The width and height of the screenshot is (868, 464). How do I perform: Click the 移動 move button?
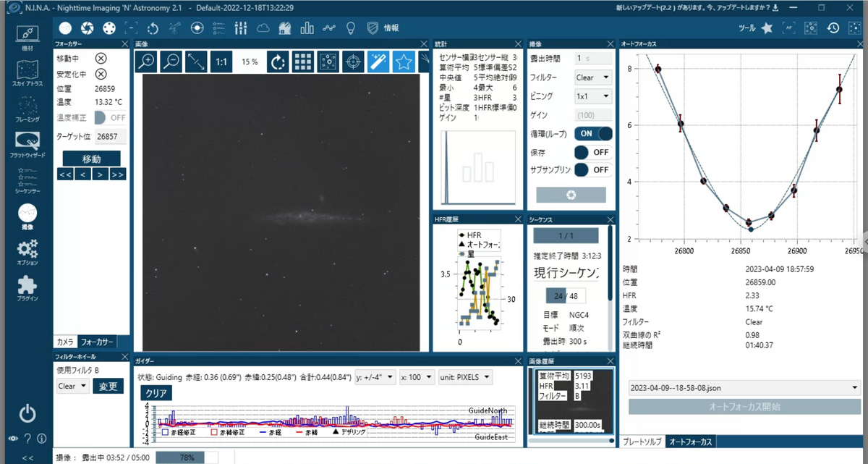click(91, 159)
